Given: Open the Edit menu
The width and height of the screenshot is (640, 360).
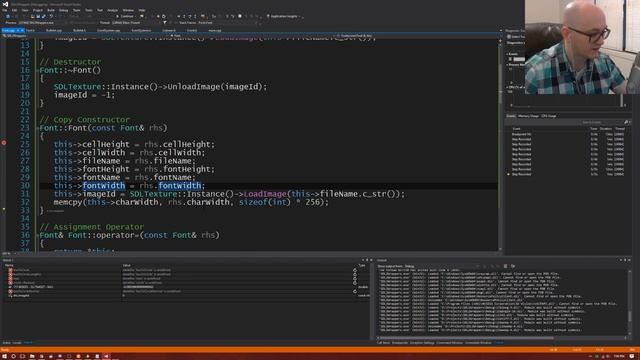Looking at the screenshot, I should (x=14, y=10).
